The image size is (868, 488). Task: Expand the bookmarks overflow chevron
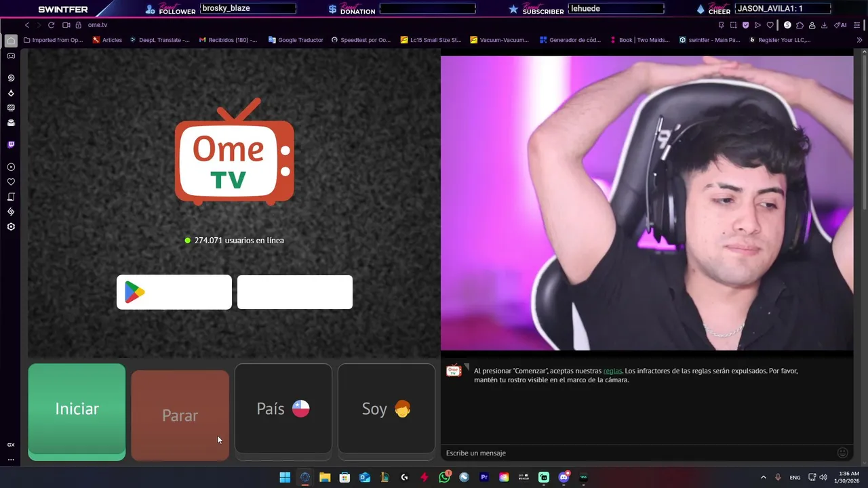[860, 40]
